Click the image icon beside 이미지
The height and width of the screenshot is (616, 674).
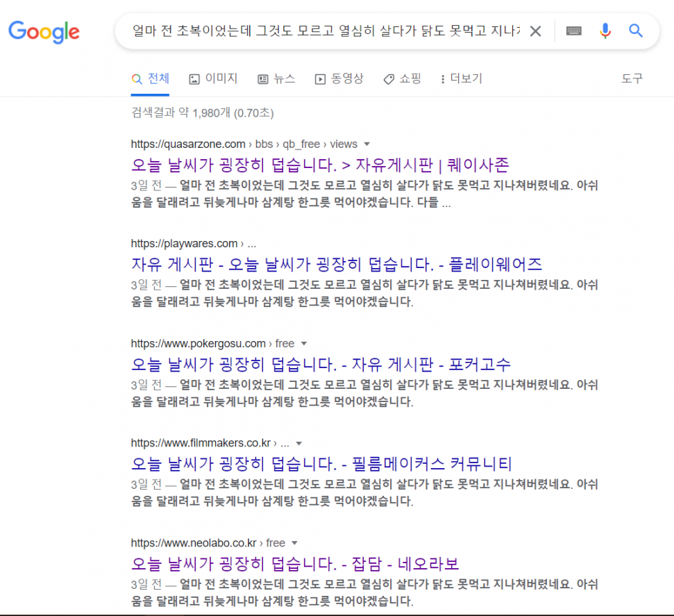(194, 79)
